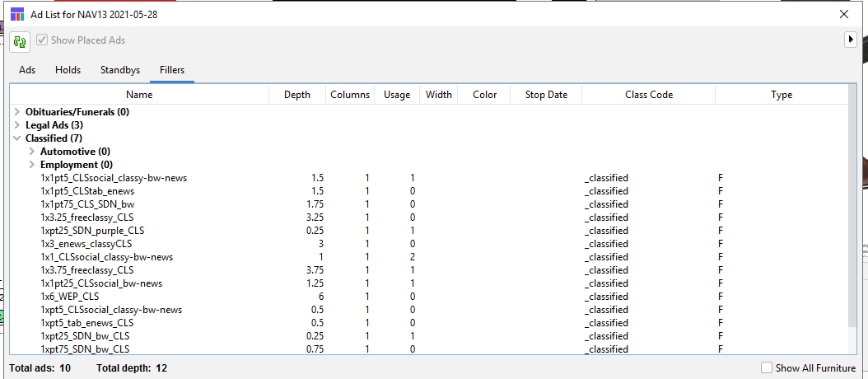Click the green refresh icon button
This screenshot has height=379, width=868.
point(20,40)
